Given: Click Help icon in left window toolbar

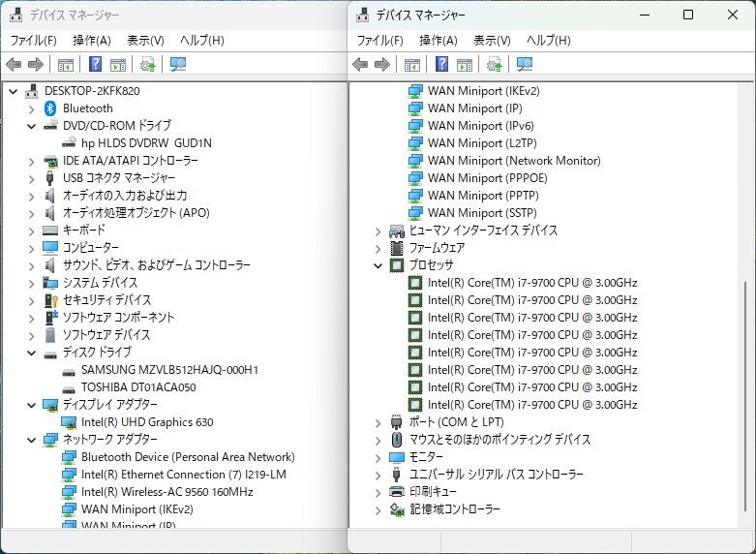Looking at the screenshot, I should tap(96, 64).
